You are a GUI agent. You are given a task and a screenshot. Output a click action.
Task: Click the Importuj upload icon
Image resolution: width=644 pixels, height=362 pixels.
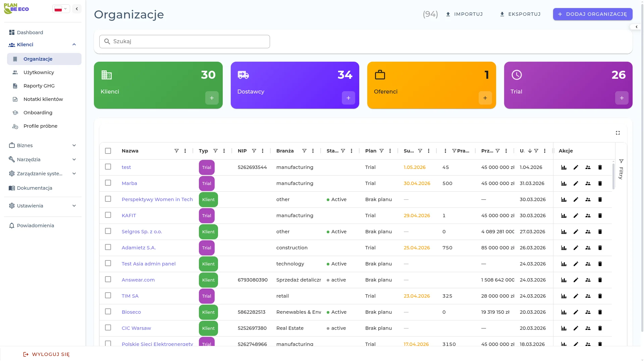[x=448, y=14]
